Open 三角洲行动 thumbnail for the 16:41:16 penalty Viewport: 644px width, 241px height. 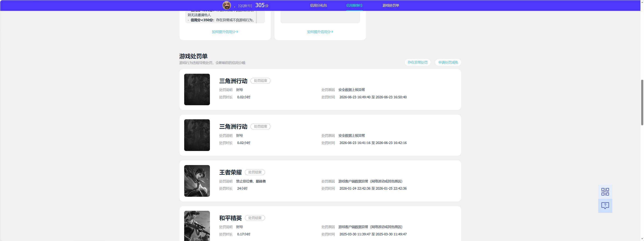pyautogui.click(x=197, y=135)
